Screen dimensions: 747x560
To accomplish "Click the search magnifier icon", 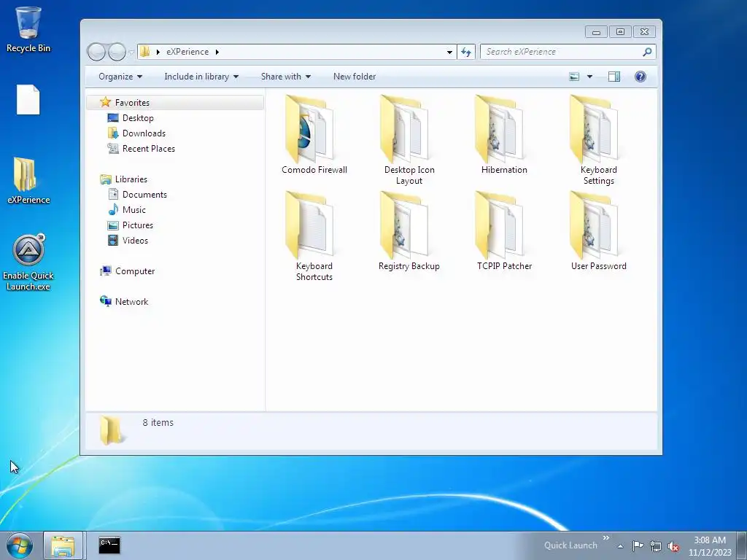I will (647, 52).
